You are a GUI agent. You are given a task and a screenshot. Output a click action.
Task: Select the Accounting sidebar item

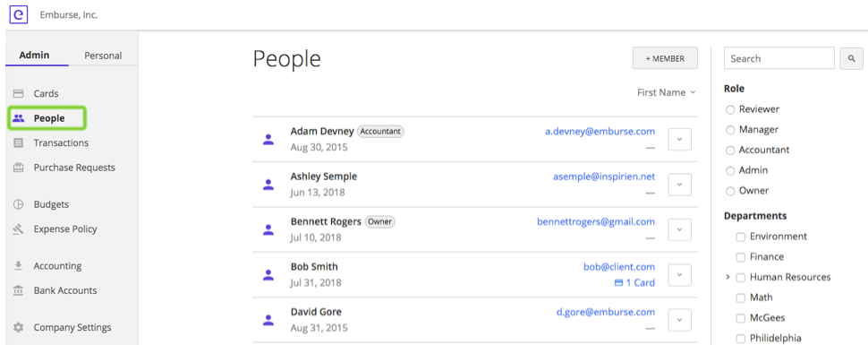click(x=57, y=265)
